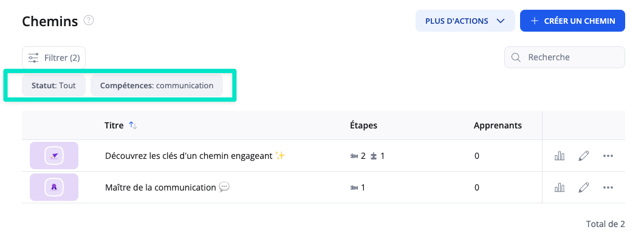Sort the table by Titre arrows
The image size is (644, 238).
(x=133, y=125)
